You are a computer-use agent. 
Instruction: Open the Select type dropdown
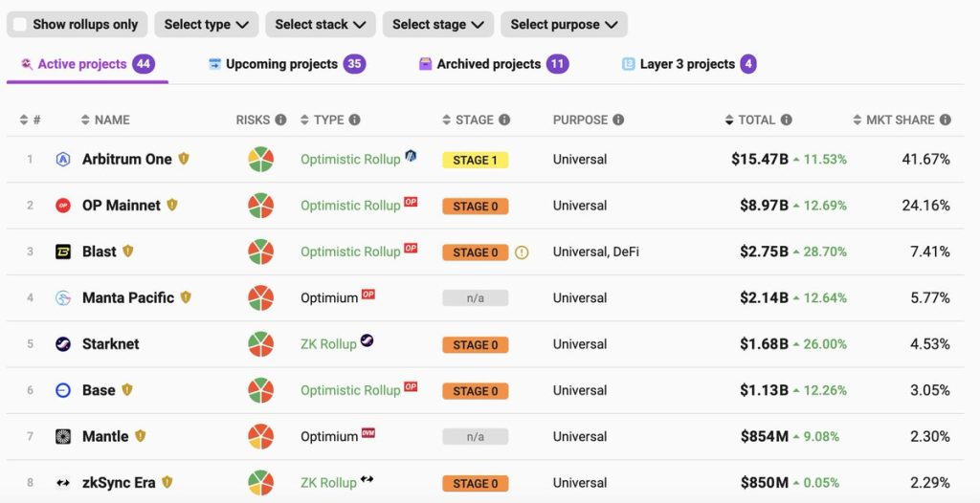(207, 24)
